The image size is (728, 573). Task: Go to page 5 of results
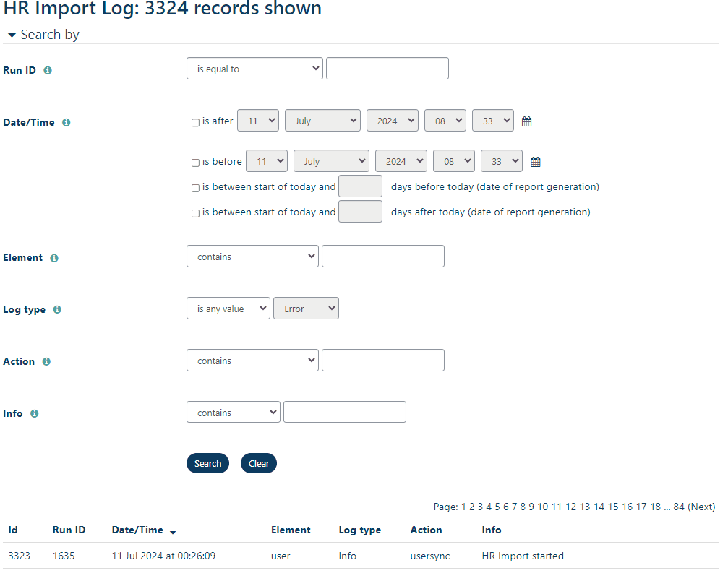[497, 507]
